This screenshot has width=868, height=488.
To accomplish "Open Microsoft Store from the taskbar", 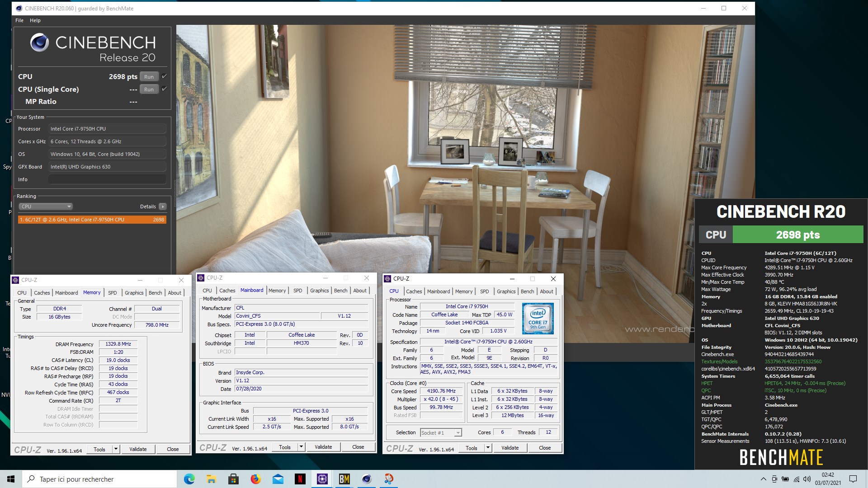I will (233, 479).
